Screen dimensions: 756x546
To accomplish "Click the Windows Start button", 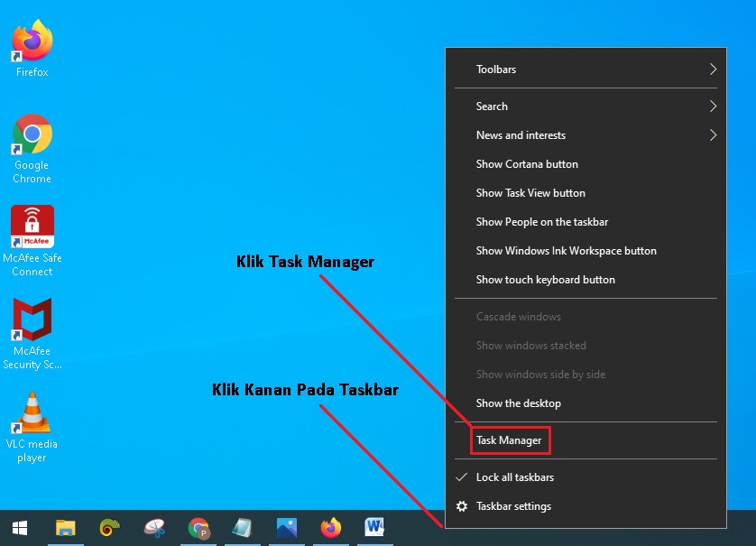I will (x=19, y=528).
